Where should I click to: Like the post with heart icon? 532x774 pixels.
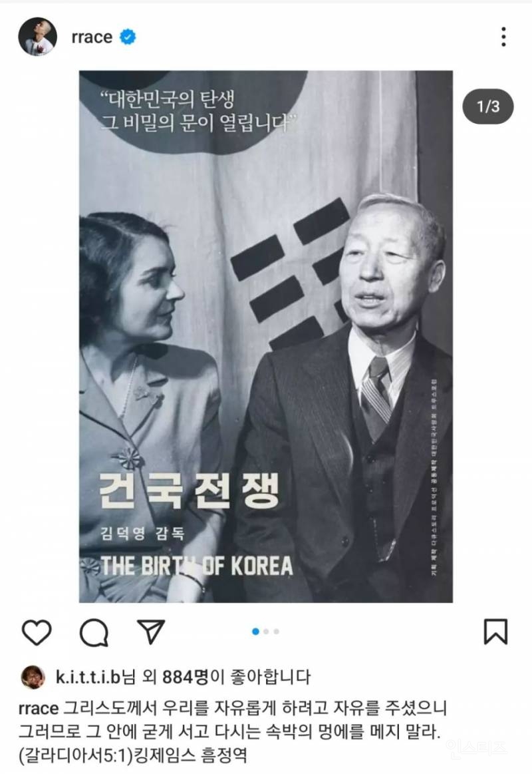(37, 632)
